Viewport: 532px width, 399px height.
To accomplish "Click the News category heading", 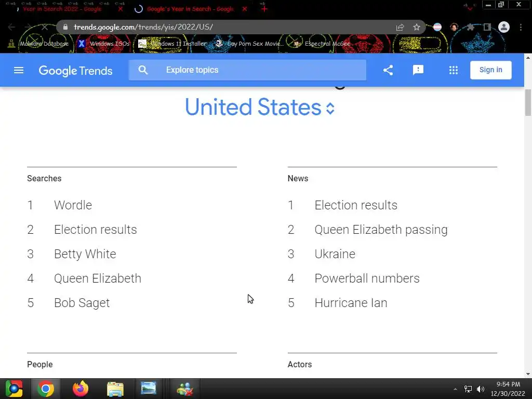I will [x=298, y=179].
